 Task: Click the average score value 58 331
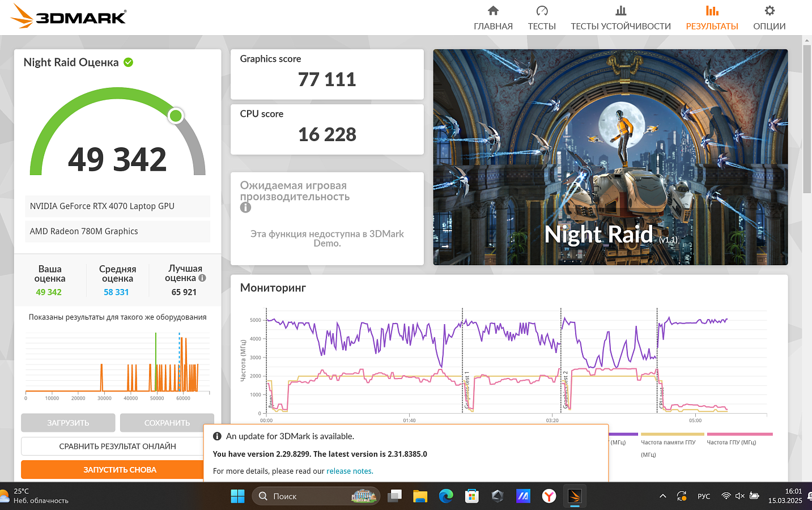(116, 292)
